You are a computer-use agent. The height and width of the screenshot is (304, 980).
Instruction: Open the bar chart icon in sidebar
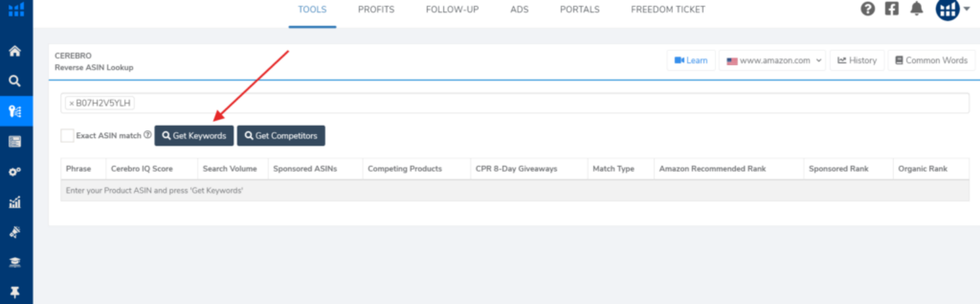[x=15, y=202]
